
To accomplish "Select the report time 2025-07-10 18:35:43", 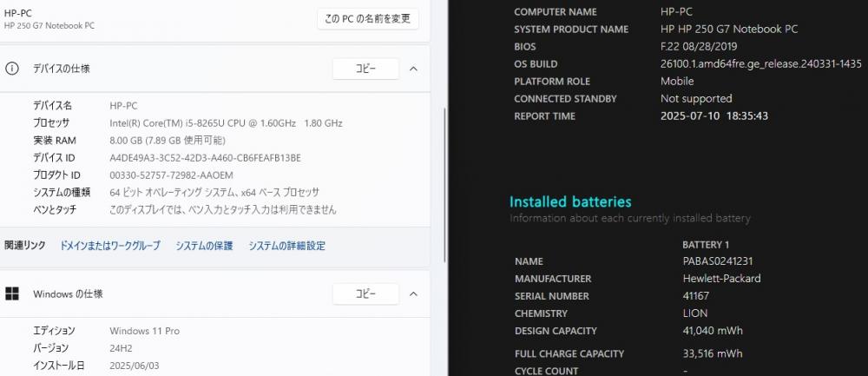I will (714, 115).
